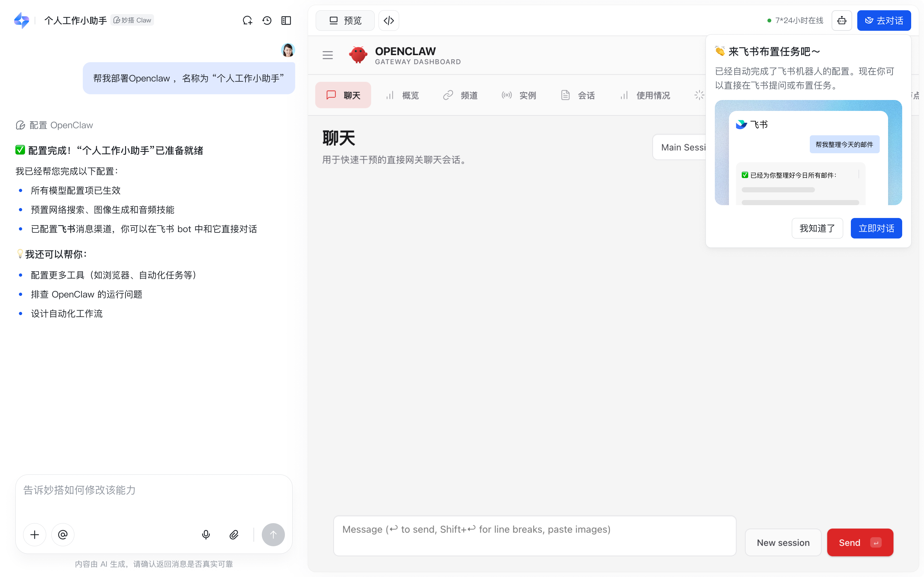
Task: Focus the Message input field
Action: click(x=534, y=535)
